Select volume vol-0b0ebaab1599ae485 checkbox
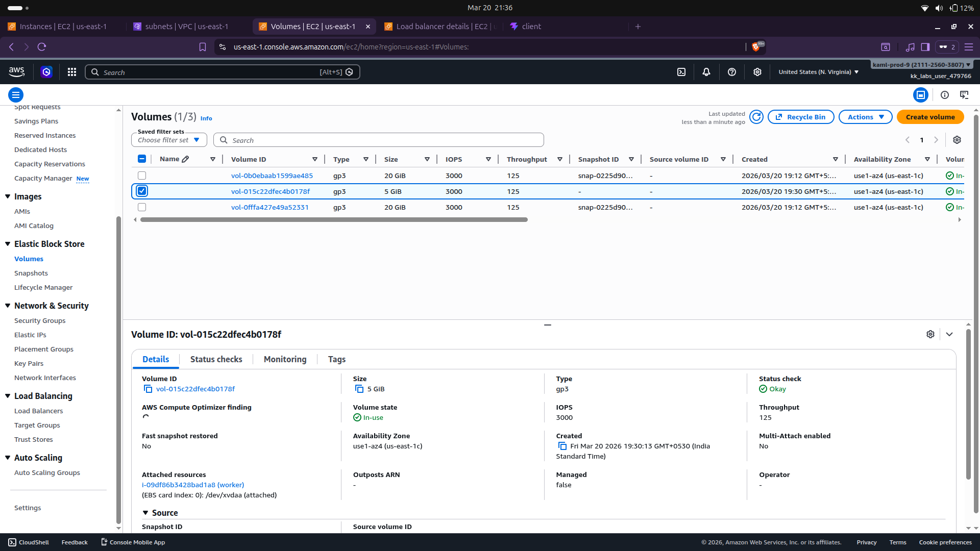 [142, 176]
